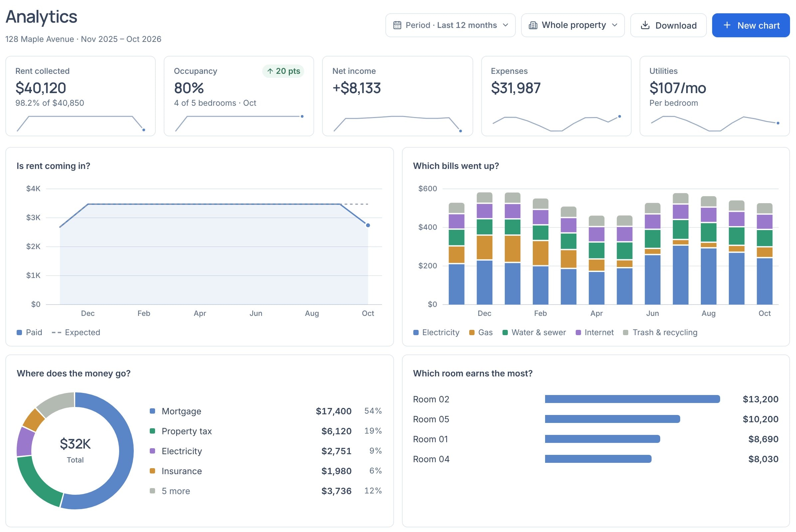
Task: Click the Insurance $1,980 row
Action: coord(266,471)
